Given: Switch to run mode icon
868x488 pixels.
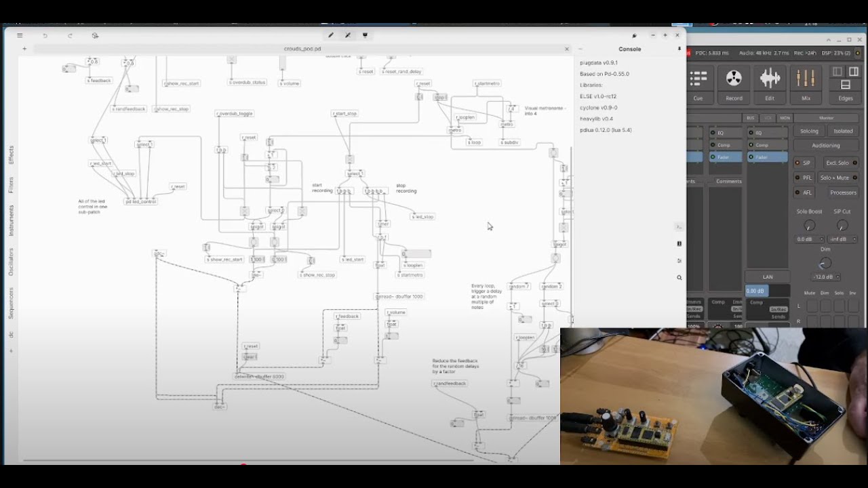Looking at the screenshot, I should pyautogui.click(x=348, y=35).
